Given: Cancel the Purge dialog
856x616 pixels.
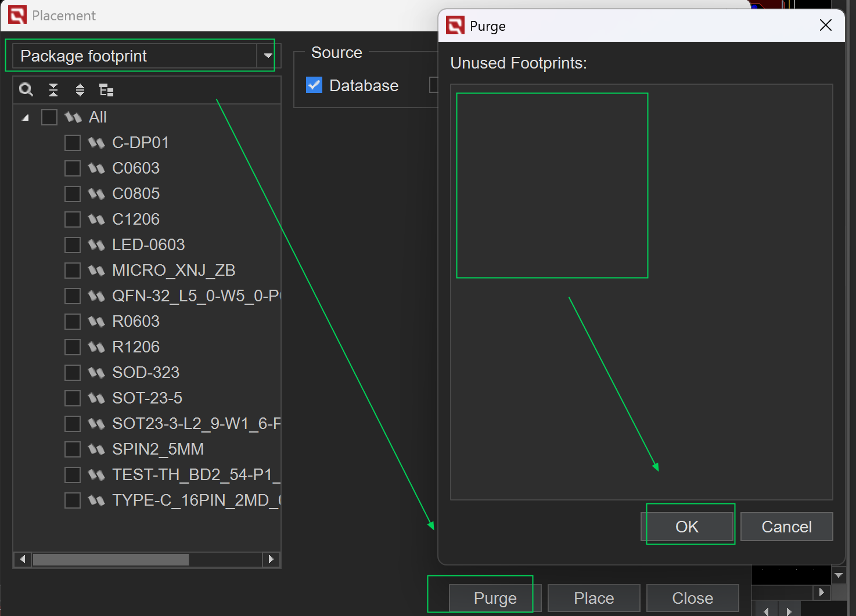Looking at the screenshot, I should [786, 527].
